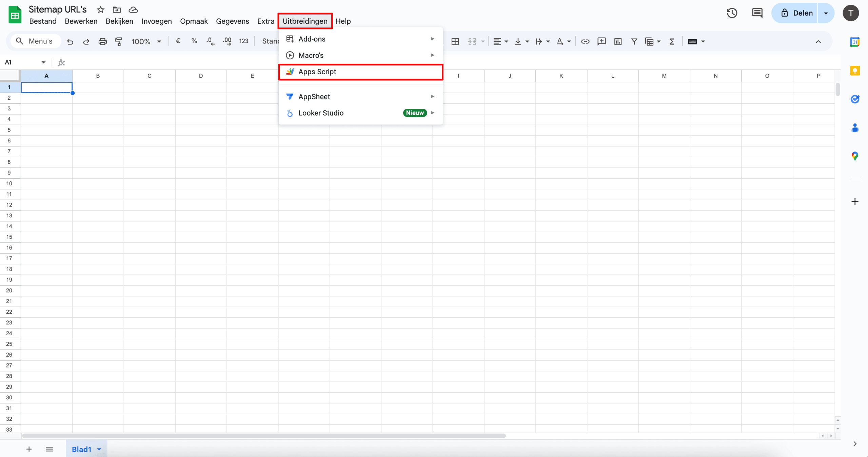Expand the Add-ons submenu
Screen dimensions: 868x457
361,39
